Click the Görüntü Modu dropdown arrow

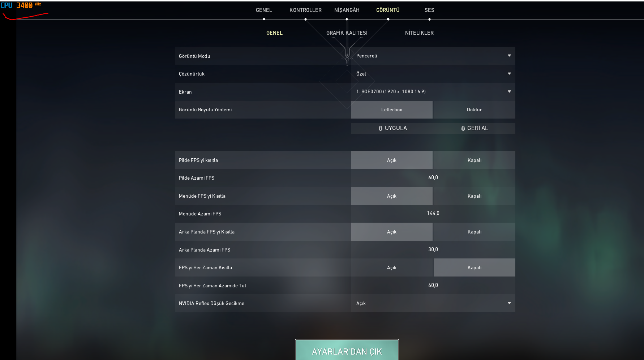tap(509, 56)
